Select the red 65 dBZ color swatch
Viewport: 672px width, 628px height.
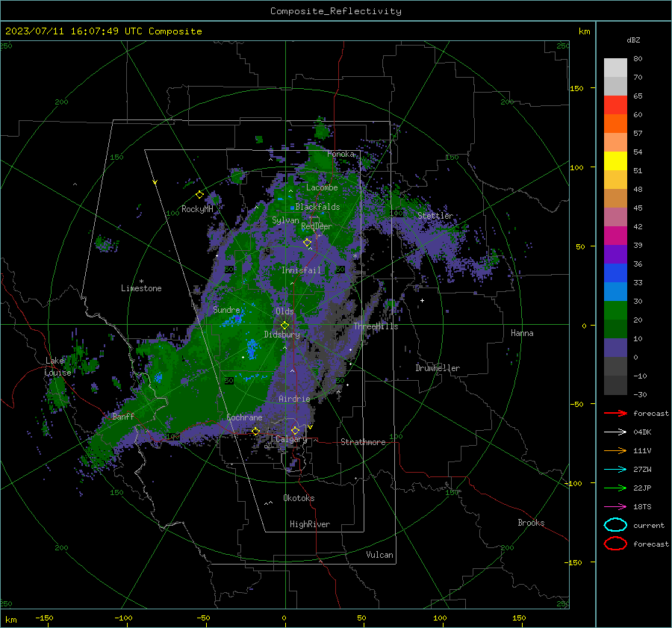pos(615,105)
